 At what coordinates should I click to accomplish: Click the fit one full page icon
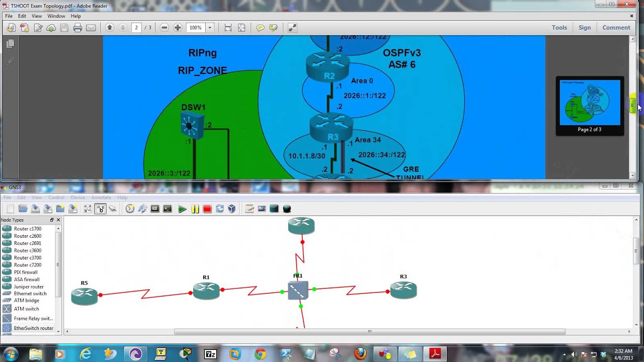coord(242,28)
